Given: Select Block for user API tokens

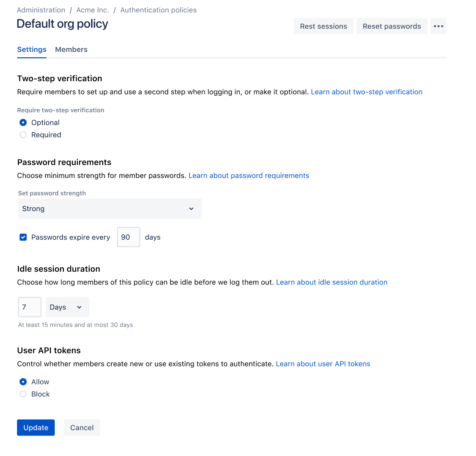Looking at the screenshot, I should coord(23,394).
